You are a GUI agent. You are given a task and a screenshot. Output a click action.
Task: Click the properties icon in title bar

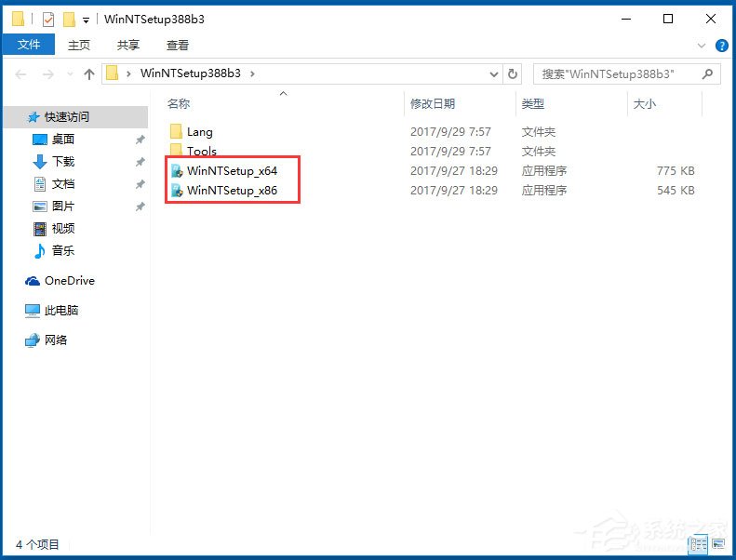(48, 20)
